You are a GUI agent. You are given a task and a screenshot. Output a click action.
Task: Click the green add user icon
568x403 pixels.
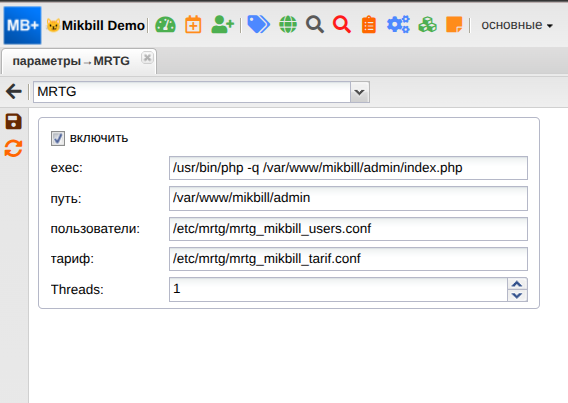(222, 25)
